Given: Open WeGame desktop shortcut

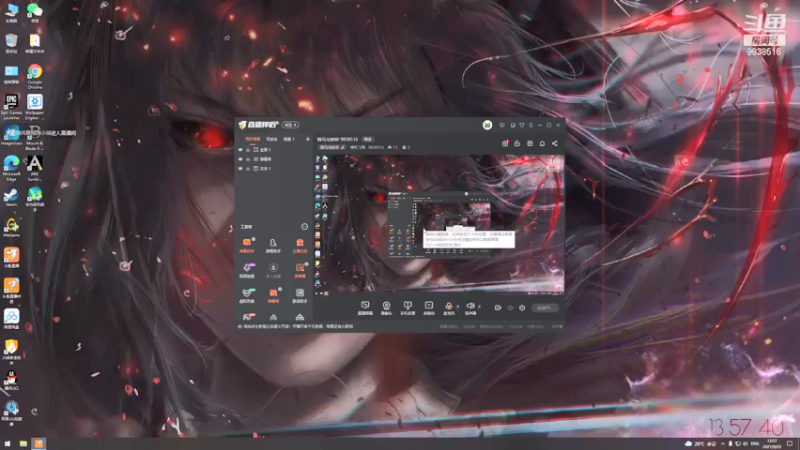Looking at the screenshot, I should (11, 227).
